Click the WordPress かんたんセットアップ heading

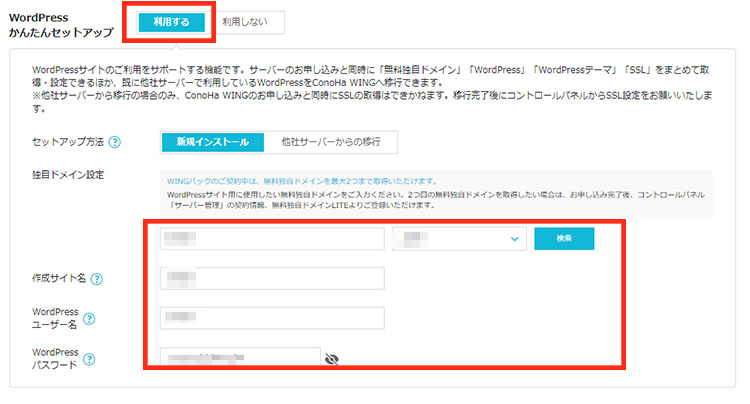point(61,25)
